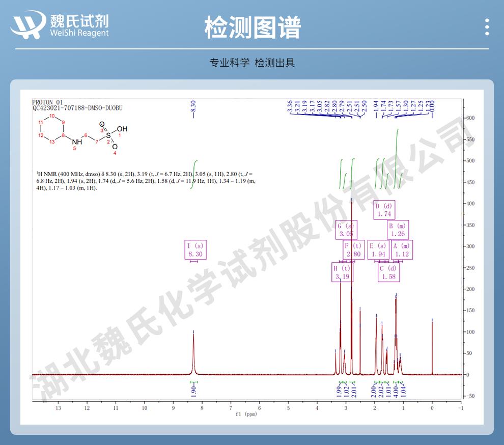This screenshot has width=504, height=445.
Task: Click the 专业科学 检测出具 subtitle text
Action: point(252,63)
